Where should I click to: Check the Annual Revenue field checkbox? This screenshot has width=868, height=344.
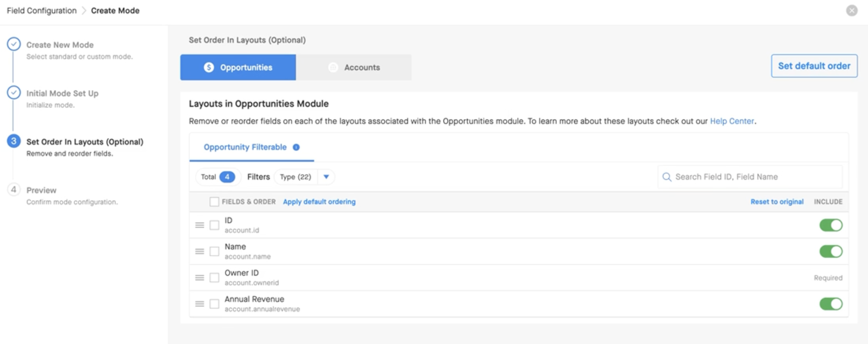(x=214, y=304)
